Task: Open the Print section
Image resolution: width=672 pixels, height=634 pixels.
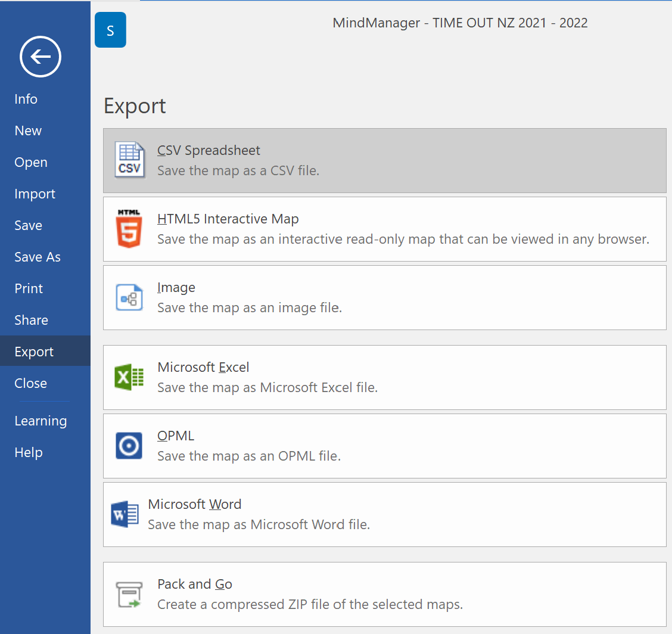Action: tap(29, 288)
